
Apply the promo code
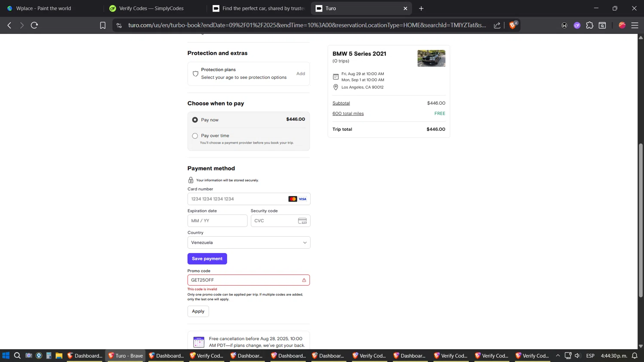click(x=198, y=311)
